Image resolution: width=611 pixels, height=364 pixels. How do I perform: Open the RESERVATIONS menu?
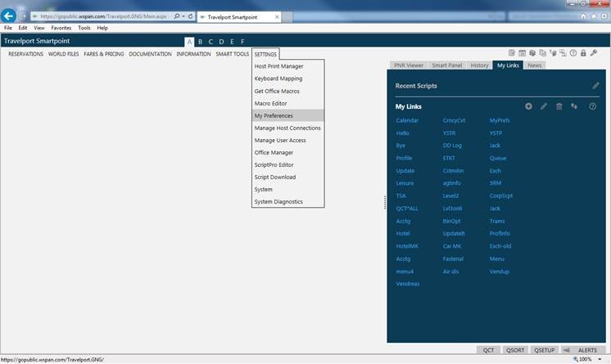click(25, 54)
